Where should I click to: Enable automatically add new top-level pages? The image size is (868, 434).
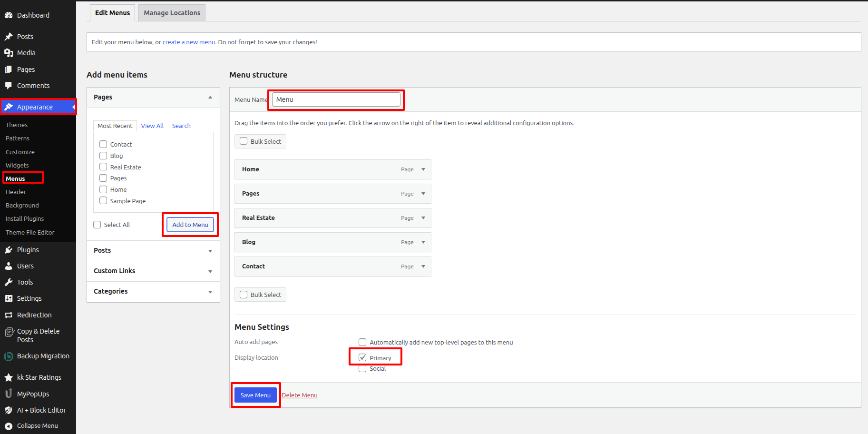pos(362,342)
